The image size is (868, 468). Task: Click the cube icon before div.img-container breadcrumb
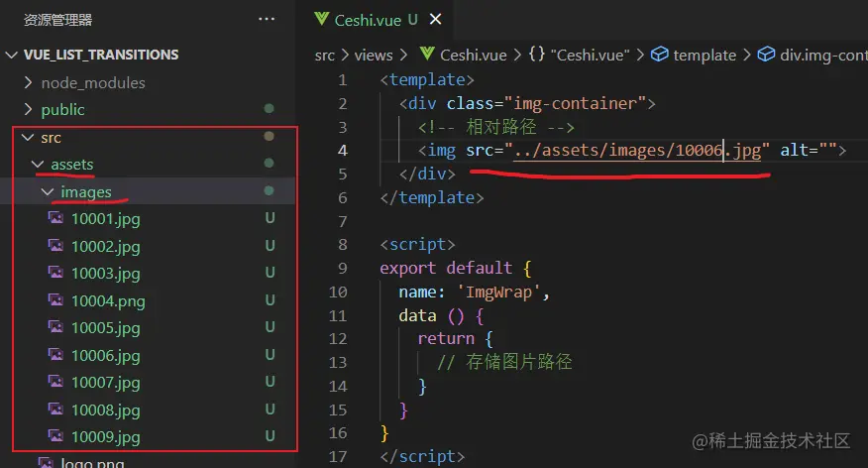tap(766, 55)
